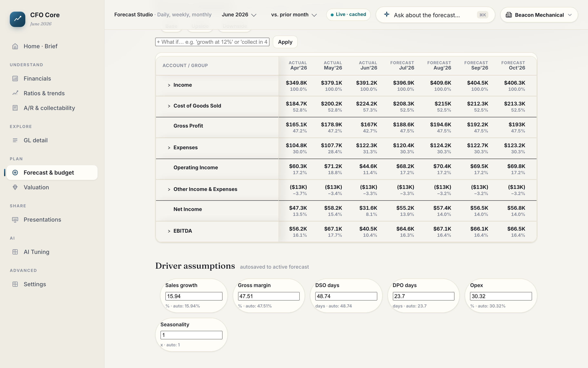Click the Gross Profit row label
Image resolution: width=588 pixels, height=368 pixels.
pyautogui.click(x=188, y=126)
